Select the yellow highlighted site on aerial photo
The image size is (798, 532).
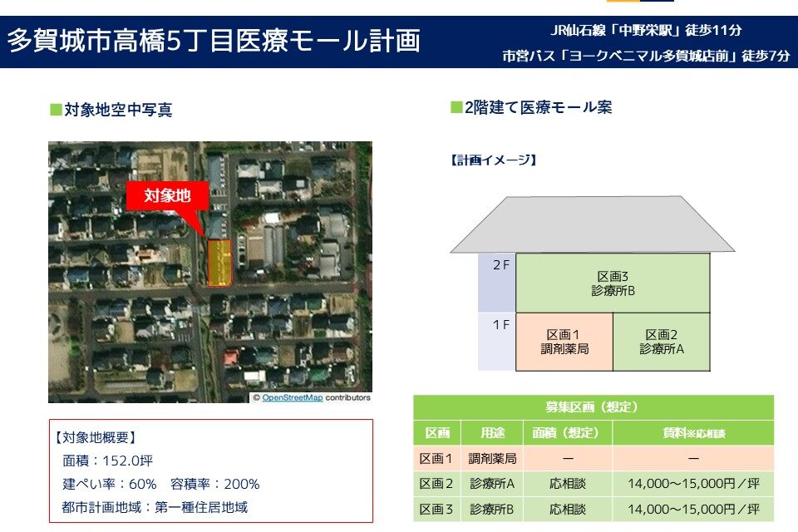coord(219,263)
